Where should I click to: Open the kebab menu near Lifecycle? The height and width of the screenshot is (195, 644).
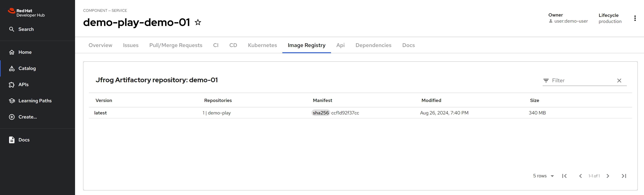(635, 18)
